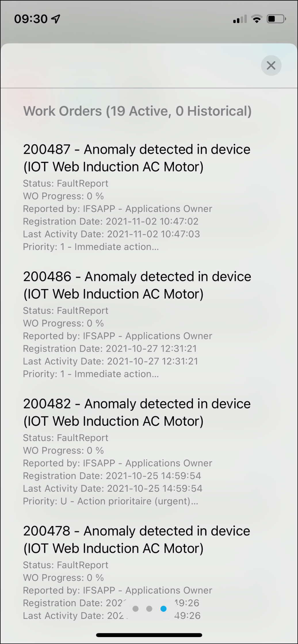The image size is (298, 644).
Task: Go to the first page indicator dot
Action: (x=135, y=609)
